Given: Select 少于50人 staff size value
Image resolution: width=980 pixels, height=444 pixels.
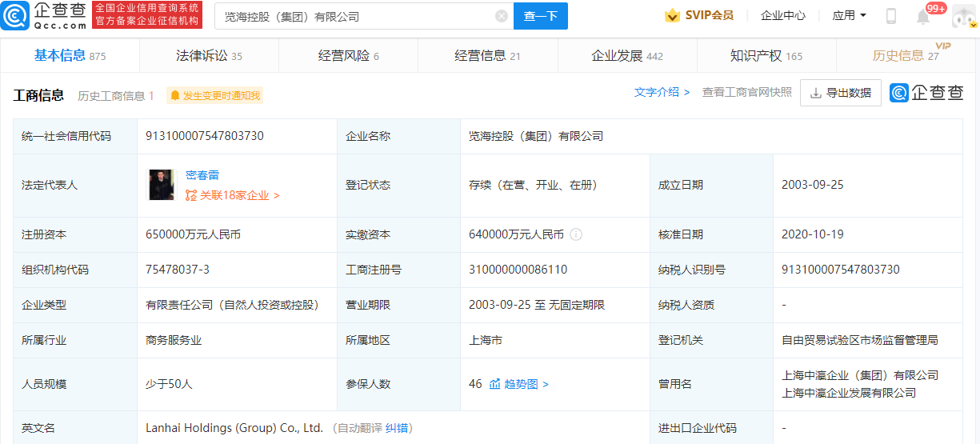Looking at the screenshot, I should [169, 384].
